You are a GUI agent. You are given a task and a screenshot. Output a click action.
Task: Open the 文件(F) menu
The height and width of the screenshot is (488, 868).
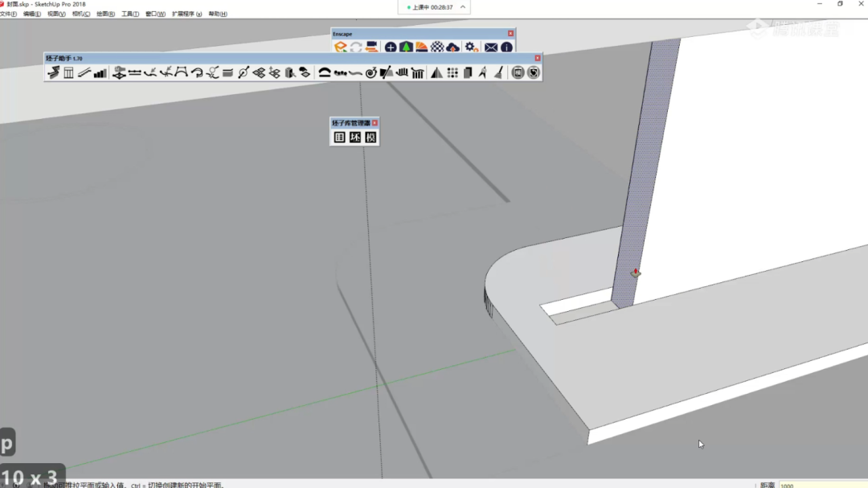coord(8,14)
